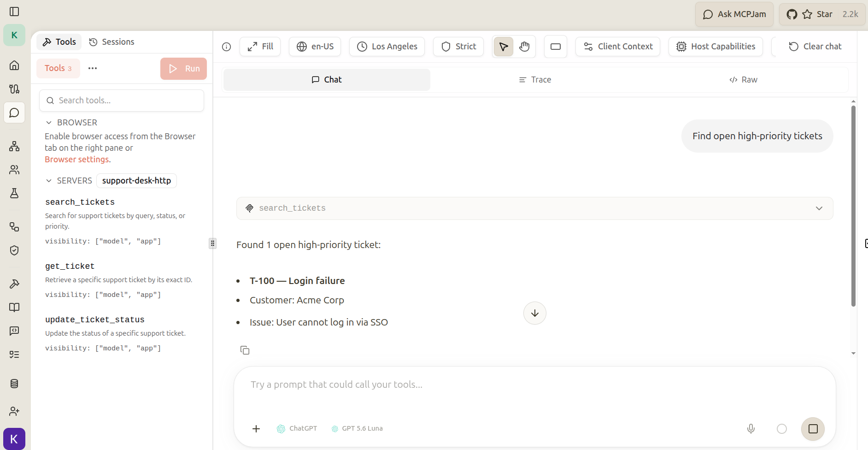This screenshot has height=450, width=868.
Task: Open Browser settings link
Action: [77, 160]
